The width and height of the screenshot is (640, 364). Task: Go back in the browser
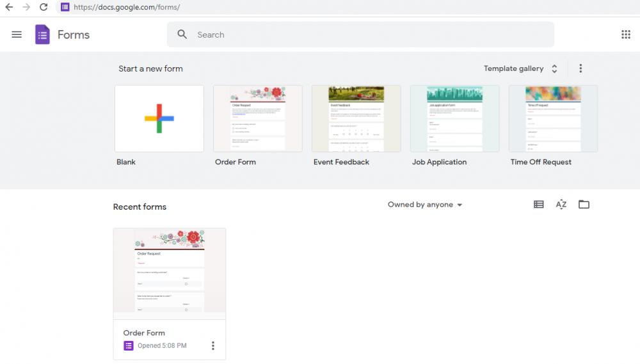point(9,7)
